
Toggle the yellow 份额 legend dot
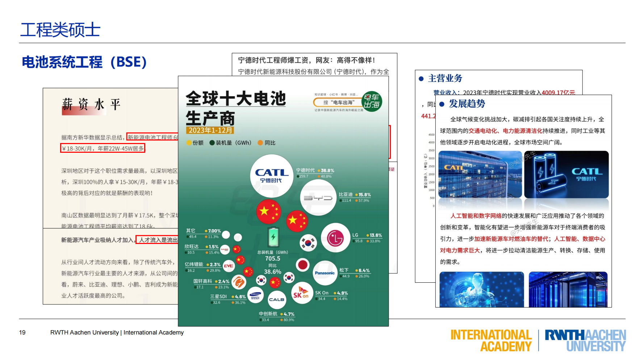coord(189,143)
